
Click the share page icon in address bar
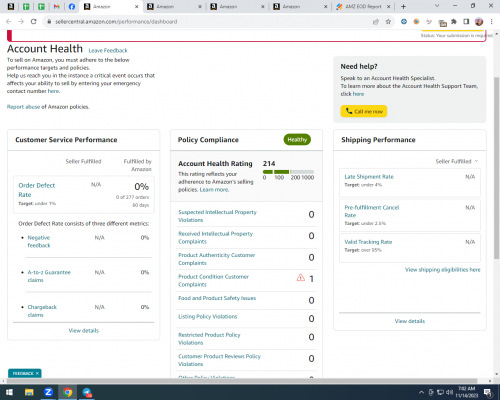click(x=376, y=22)
